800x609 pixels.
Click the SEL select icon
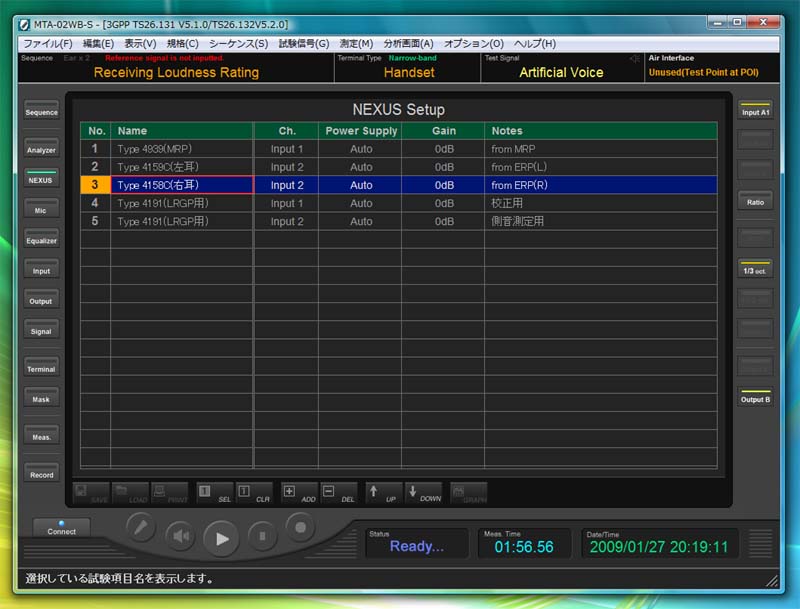[214, 493]
